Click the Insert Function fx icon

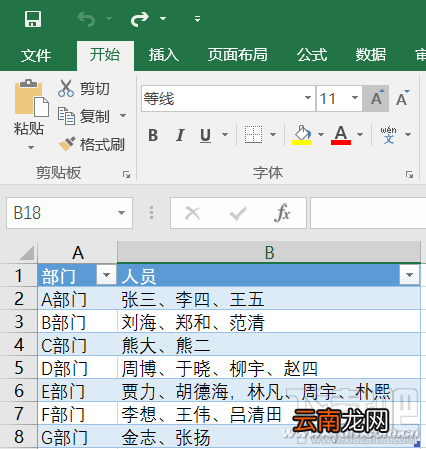[x=282, y=213]
